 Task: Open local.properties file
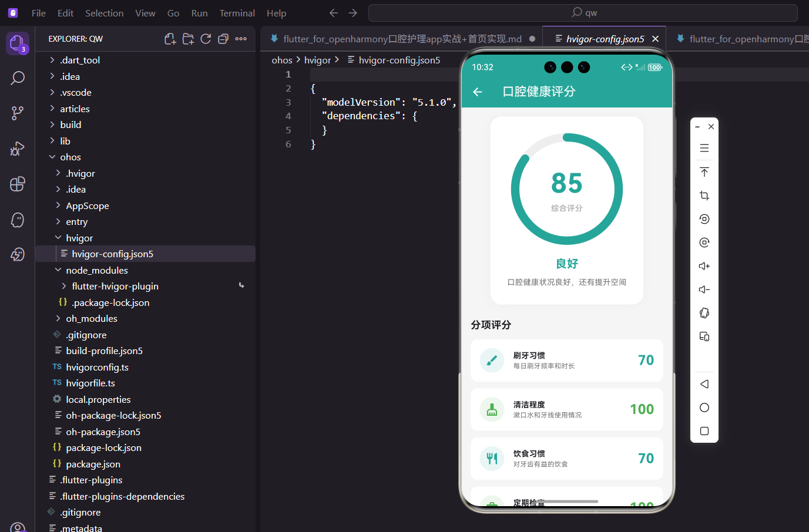146,399
